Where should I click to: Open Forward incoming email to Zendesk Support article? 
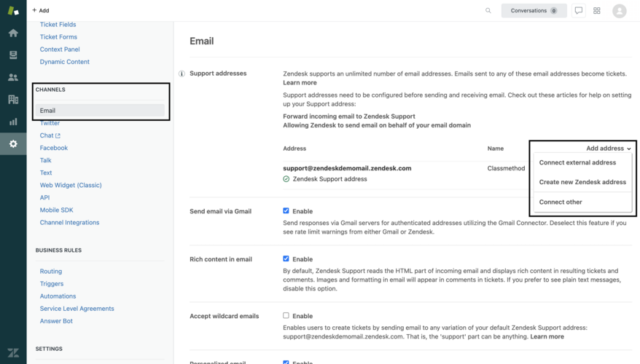[349, 116]
